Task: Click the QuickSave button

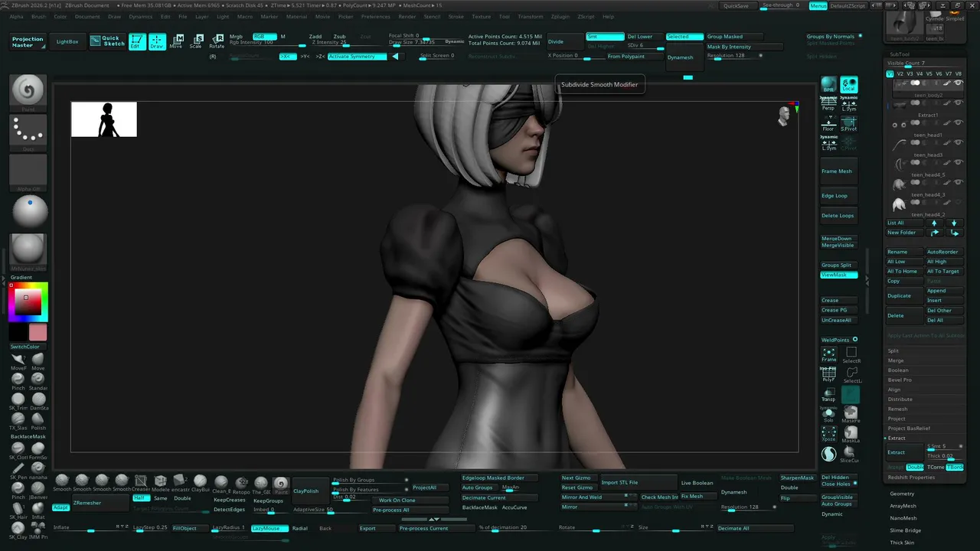Action: [x=737, y=5]
